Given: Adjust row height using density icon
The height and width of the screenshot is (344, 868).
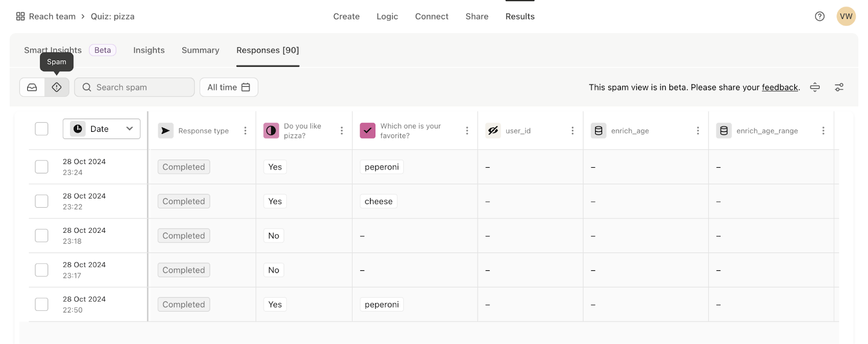Looking at the screenshot, I should (x=815, y=87).
